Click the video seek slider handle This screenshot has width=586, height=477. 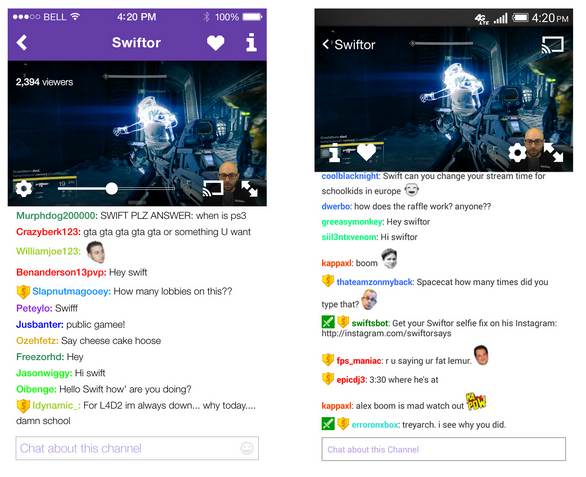tap(111, 189)
